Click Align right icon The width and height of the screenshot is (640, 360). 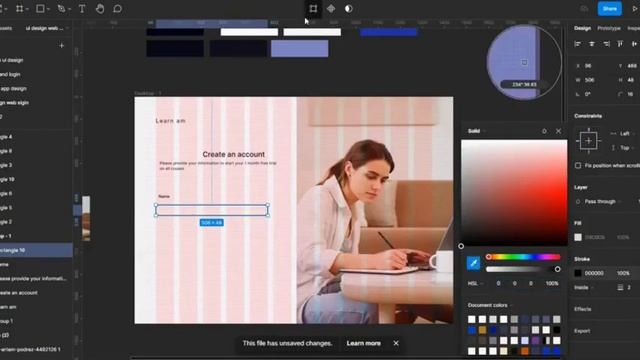point(606,44)
